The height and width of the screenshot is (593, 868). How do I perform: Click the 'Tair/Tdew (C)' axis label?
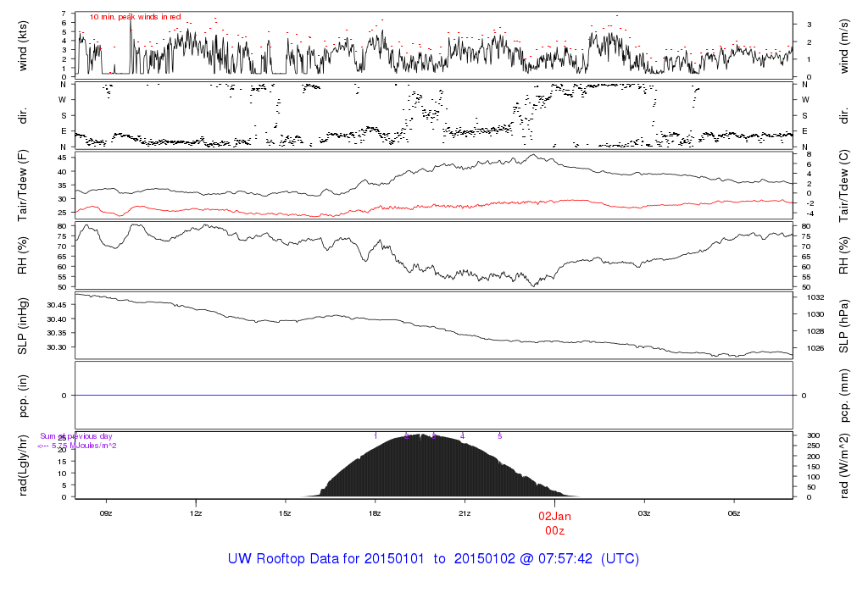843,186
